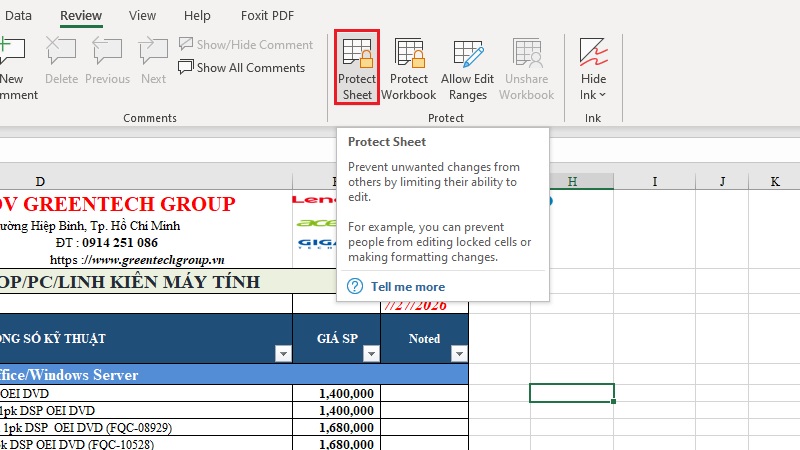Open the Data ribbon tab

point(18,15)
